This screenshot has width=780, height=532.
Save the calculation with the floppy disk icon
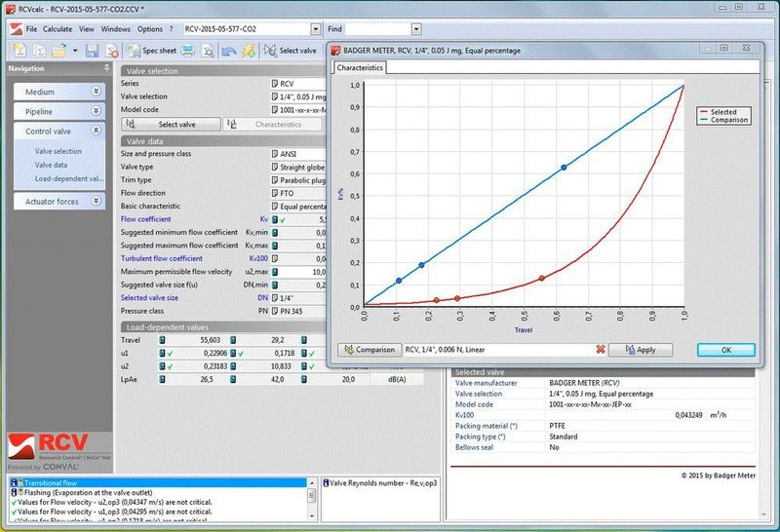tap(92, 51)
